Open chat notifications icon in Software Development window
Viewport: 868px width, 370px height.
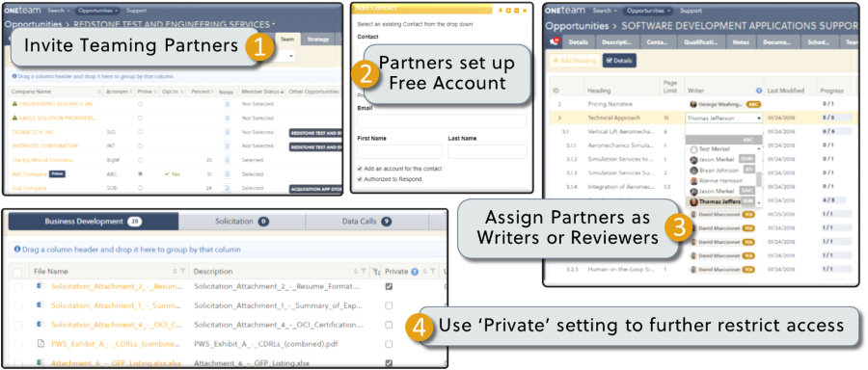click(x=554, y=41)
